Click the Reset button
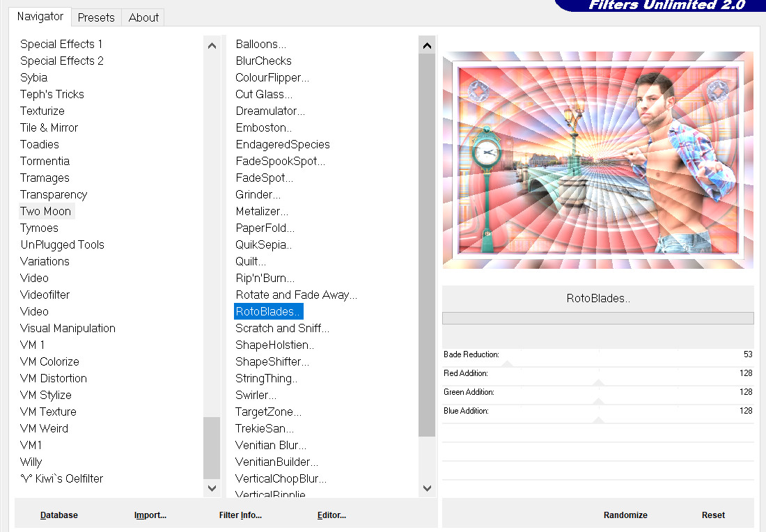 point(713,515)
